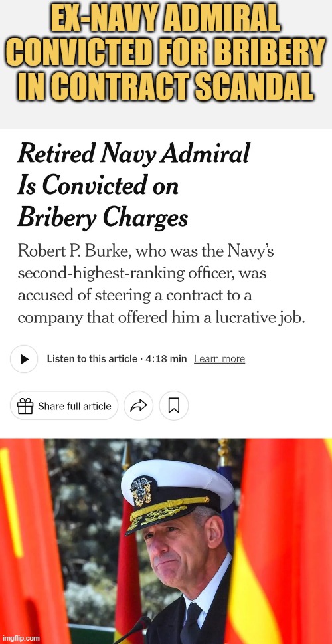
Task: Click the Share full article button
Action: coord(64,406)
